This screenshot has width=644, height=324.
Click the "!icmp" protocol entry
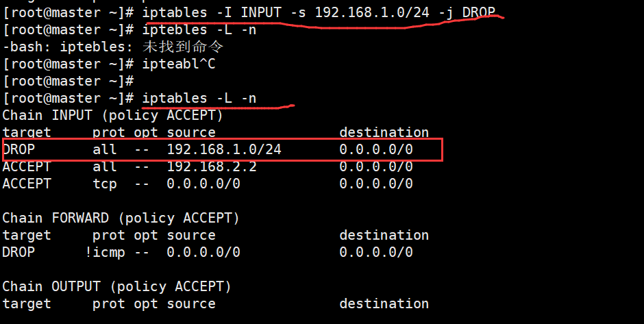(x=101, y=252)
